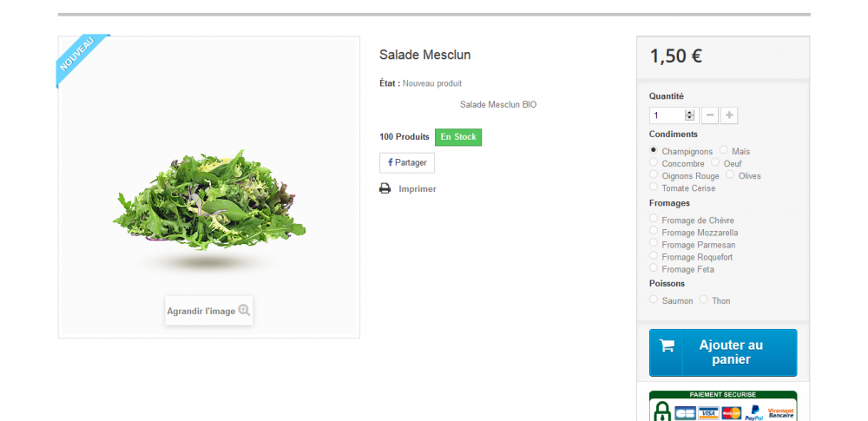
Task: Choose the Saumon fish option
Action: coord(654,299)
